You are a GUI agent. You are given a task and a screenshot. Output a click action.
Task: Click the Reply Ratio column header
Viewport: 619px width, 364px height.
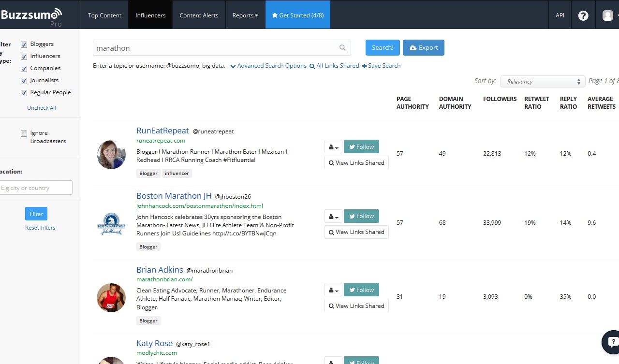(x=569, y=102)
